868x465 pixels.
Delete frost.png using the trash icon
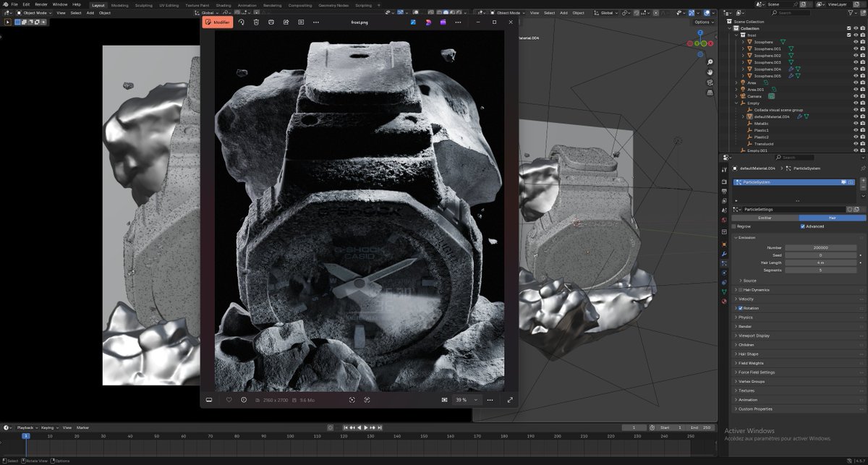[256, 22]
